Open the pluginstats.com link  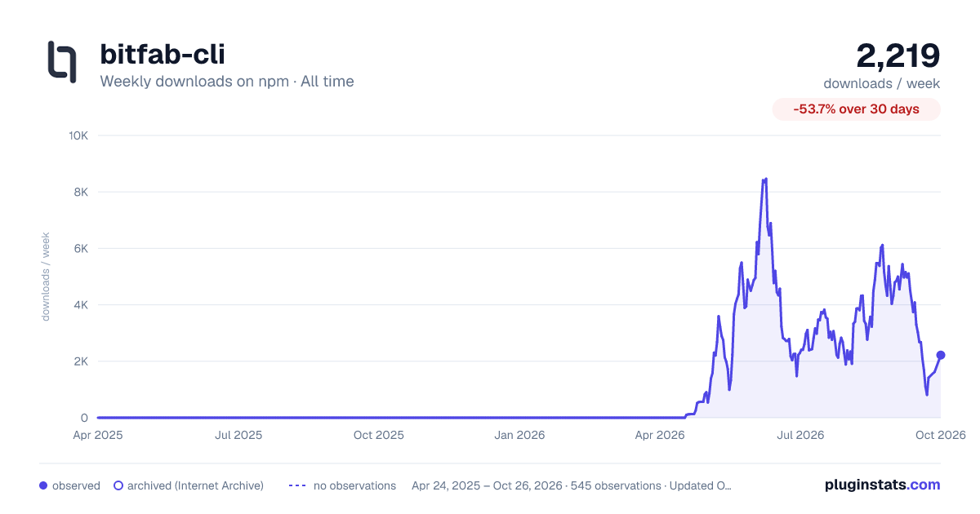point(883,485)
